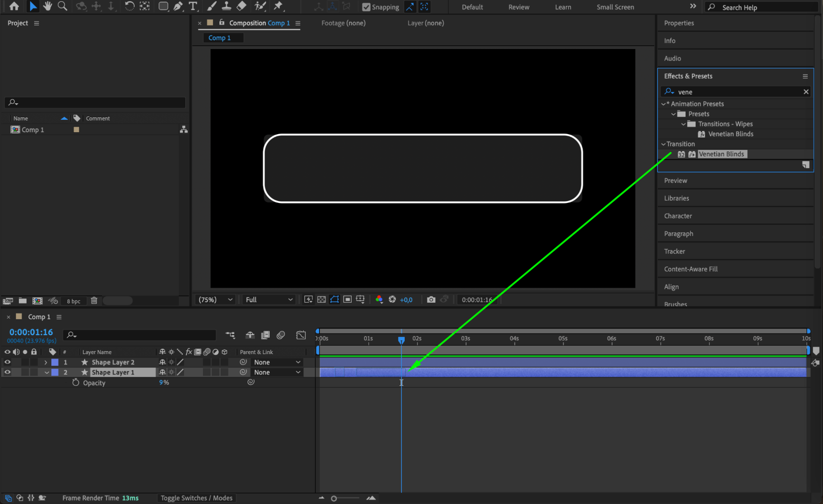Click the timeline zoom slider
Image resolution: width=823 pixels, height=504 pixels.
tap(334, 498)
